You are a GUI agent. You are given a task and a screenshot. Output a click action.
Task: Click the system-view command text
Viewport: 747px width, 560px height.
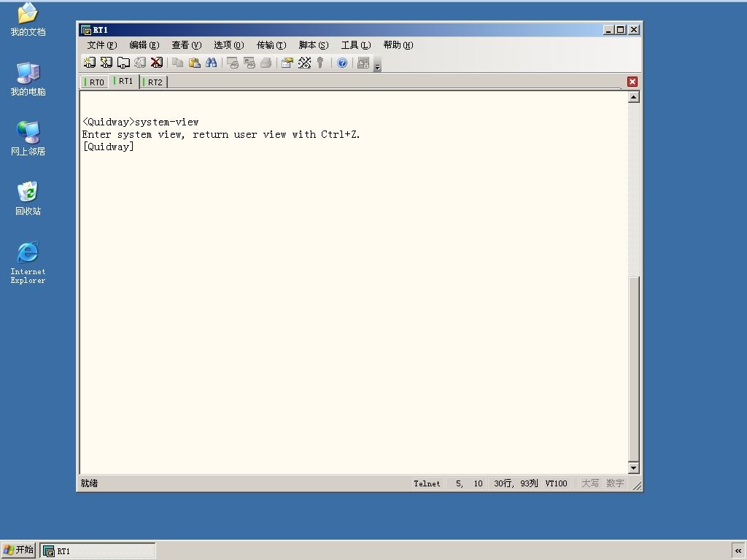click(x=167, y=122)
